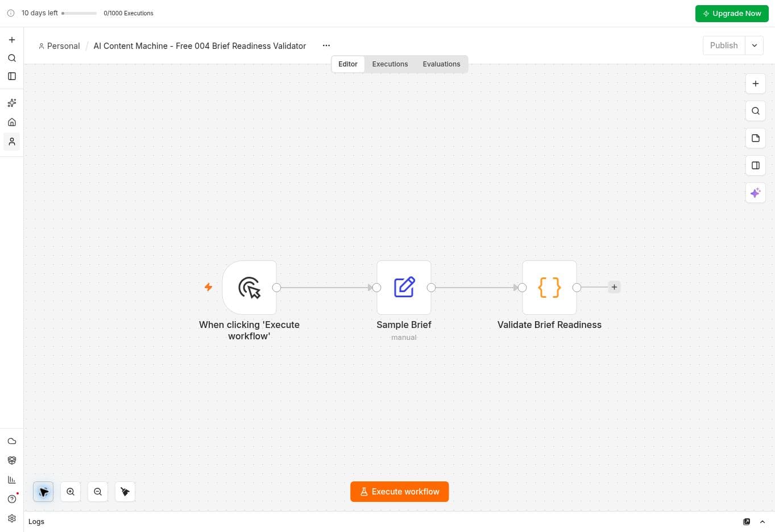Viewport: 775px width, 532px height.
Task: Go to the home overview icon
Action: 12,122
